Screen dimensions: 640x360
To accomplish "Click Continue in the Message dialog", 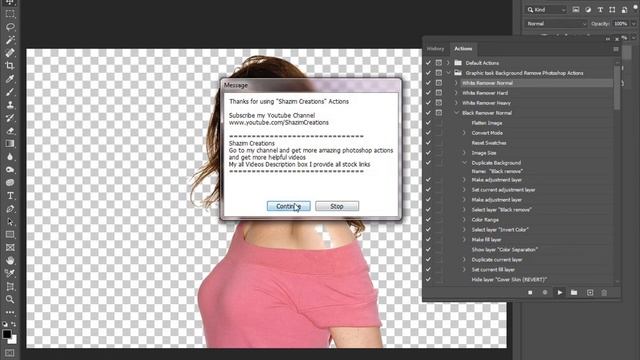I will point(289,207).
